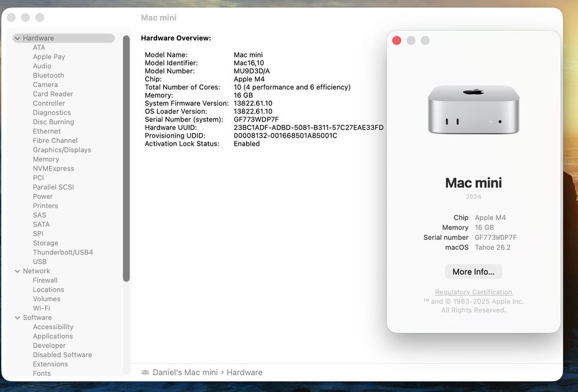Open Diagnostics entry
This screenshot has height=392, width=578.
(51, 113)
